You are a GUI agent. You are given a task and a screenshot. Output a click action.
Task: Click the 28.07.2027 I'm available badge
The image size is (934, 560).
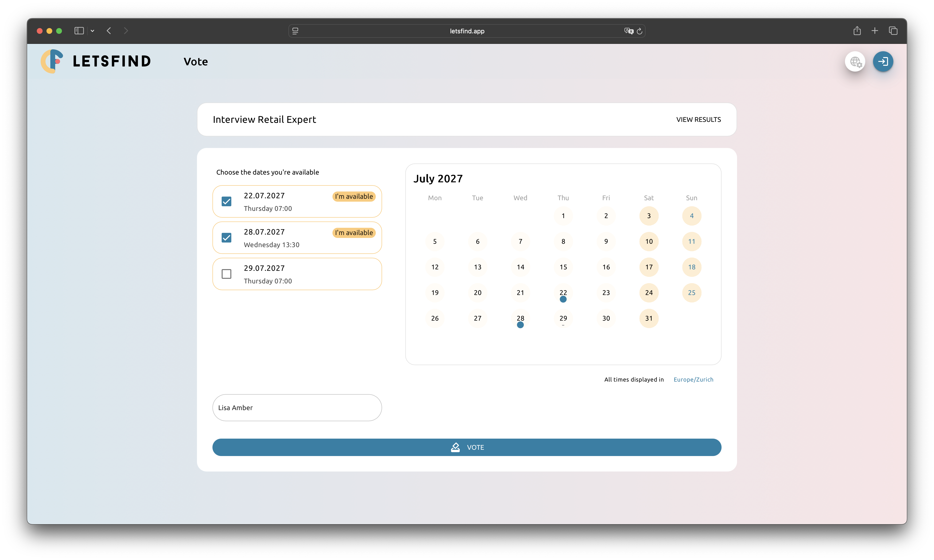point(354,232)
